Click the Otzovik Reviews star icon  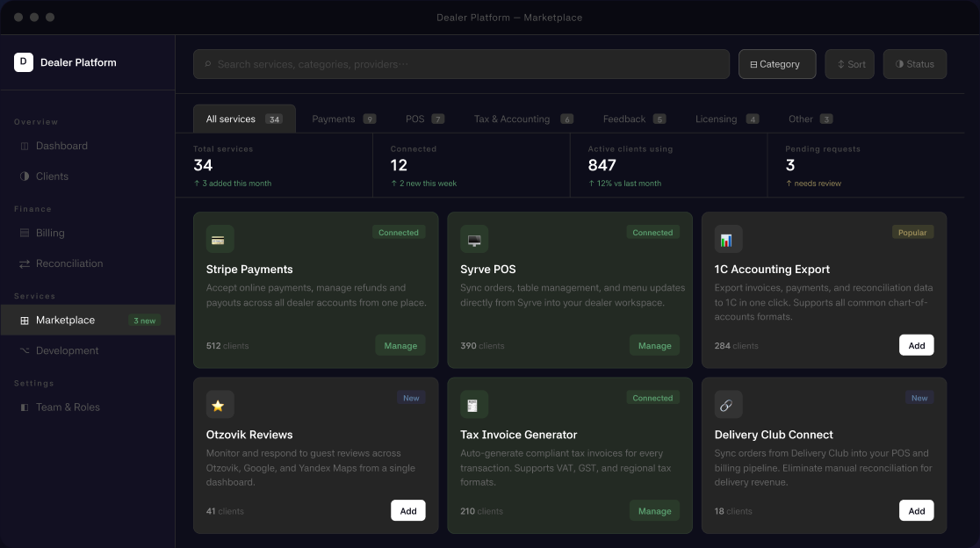point(220,405)
